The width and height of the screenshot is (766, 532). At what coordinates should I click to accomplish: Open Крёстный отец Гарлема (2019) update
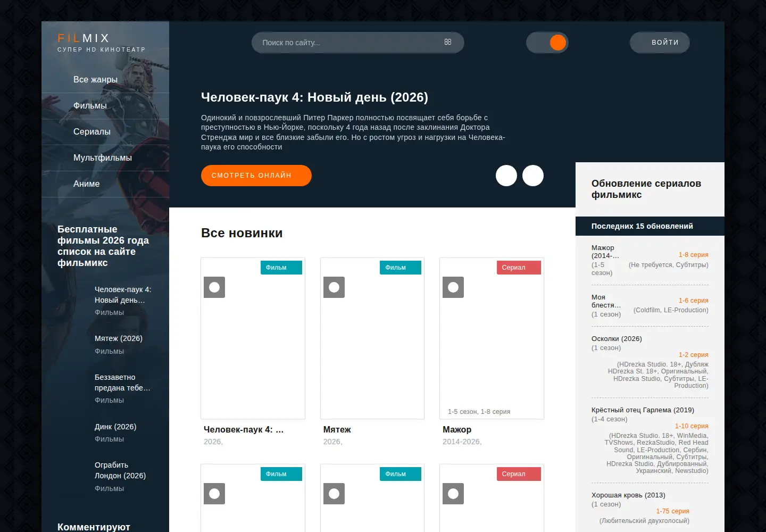coord(643,410)
